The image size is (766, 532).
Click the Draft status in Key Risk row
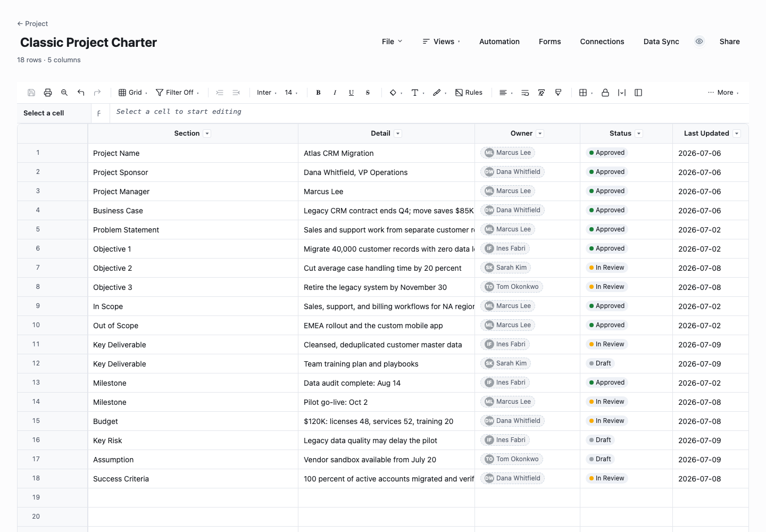coord(600,440)
